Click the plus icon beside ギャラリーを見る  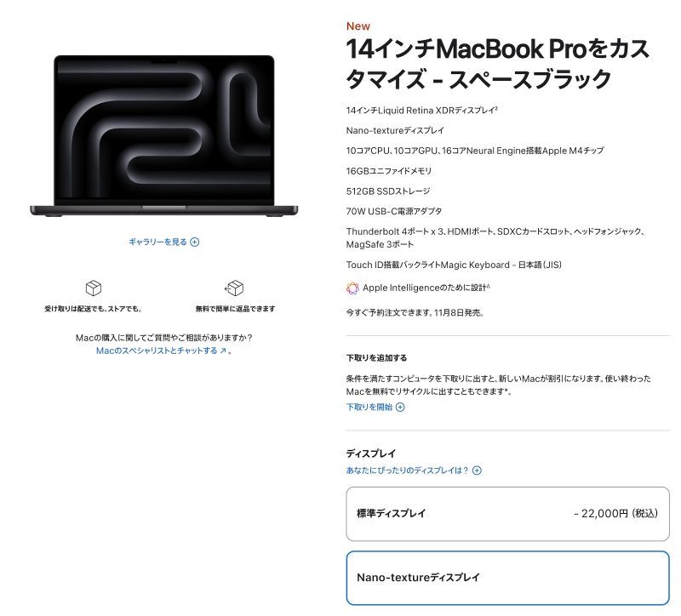pos(195,242)
